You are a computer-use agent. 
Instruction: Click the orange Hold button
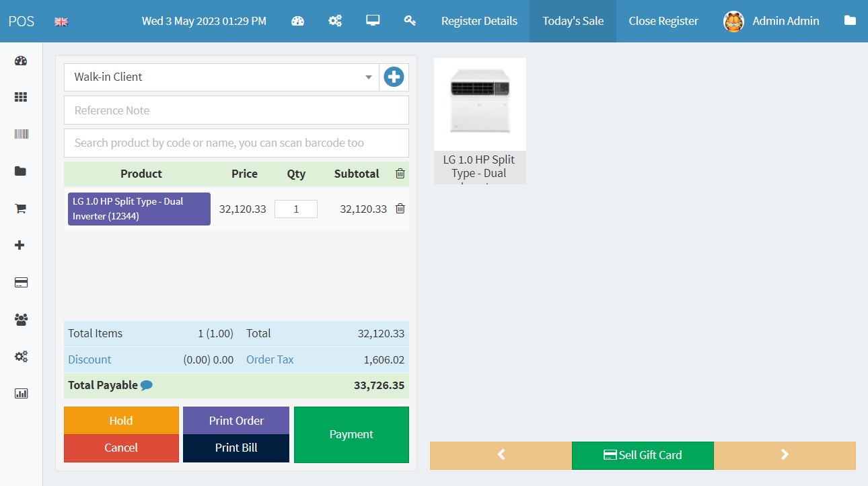pos(121,421)
